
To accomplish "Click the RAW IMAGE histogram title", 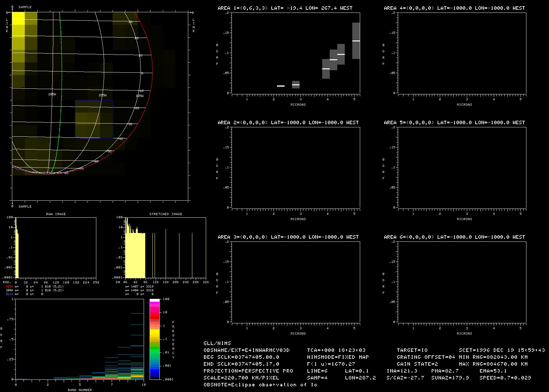I will [x=56, y=214].
